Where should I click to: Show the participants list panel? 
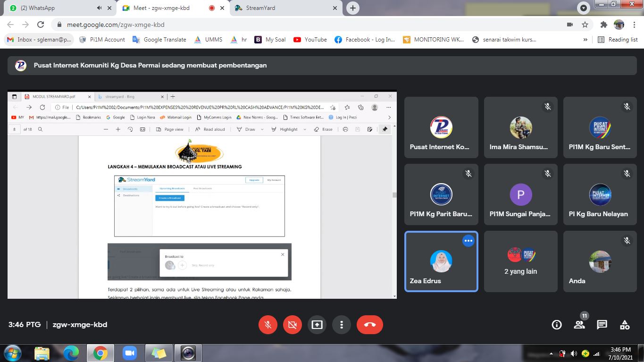coord(579,325)
